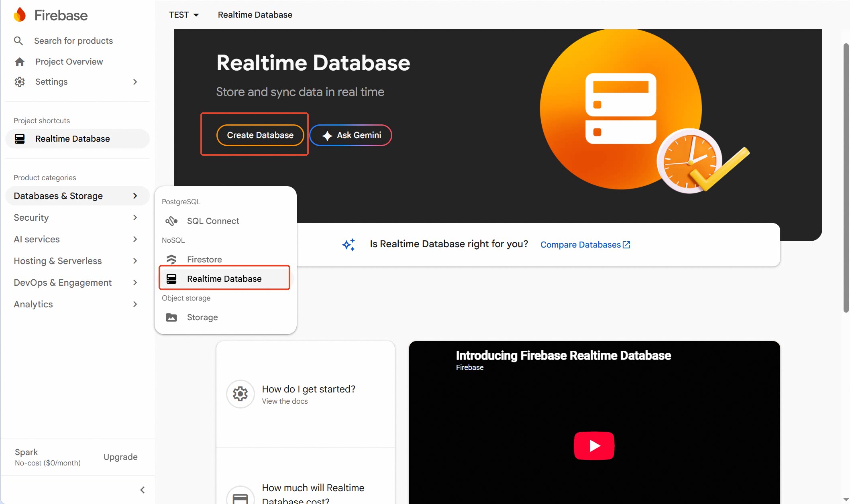Click Search for products field
Viewport: 850px width, 504px height.
click(73, 41)
